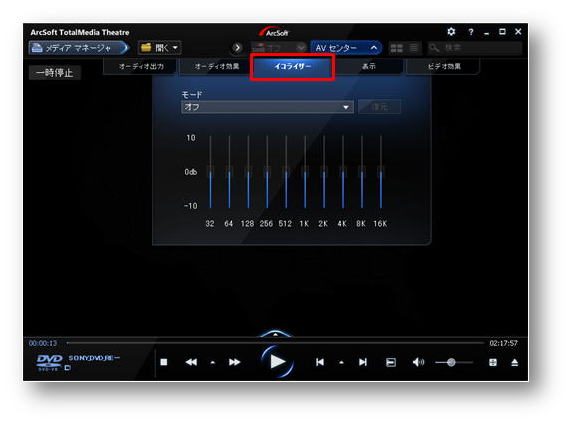
Task: Switch to list view icon
Action: [414, 48]
